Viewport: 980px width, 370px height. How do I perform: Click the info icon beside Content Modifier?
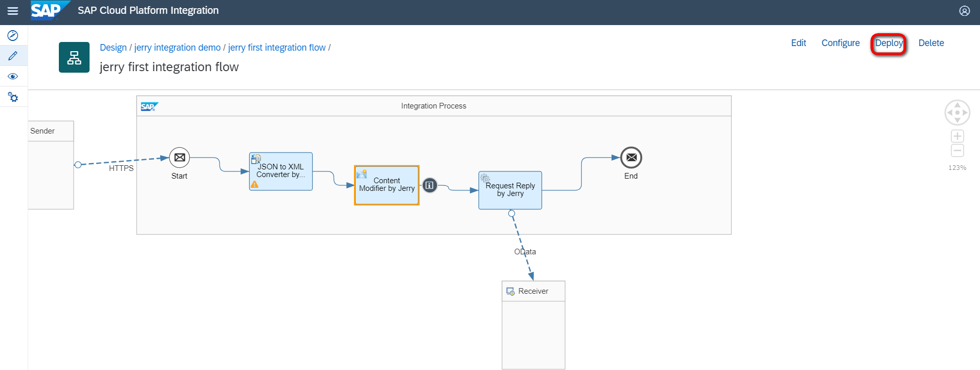(430, 185)
